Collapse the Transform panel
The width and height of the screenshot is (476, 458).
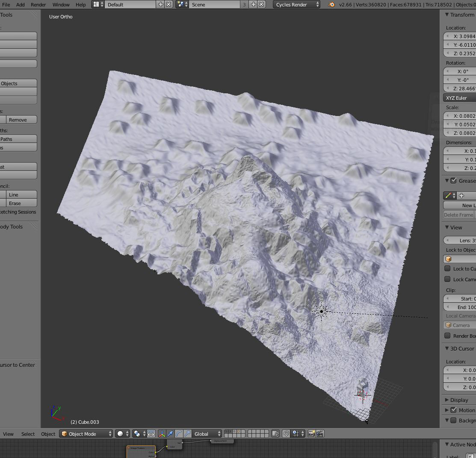(x=447, y=15)
